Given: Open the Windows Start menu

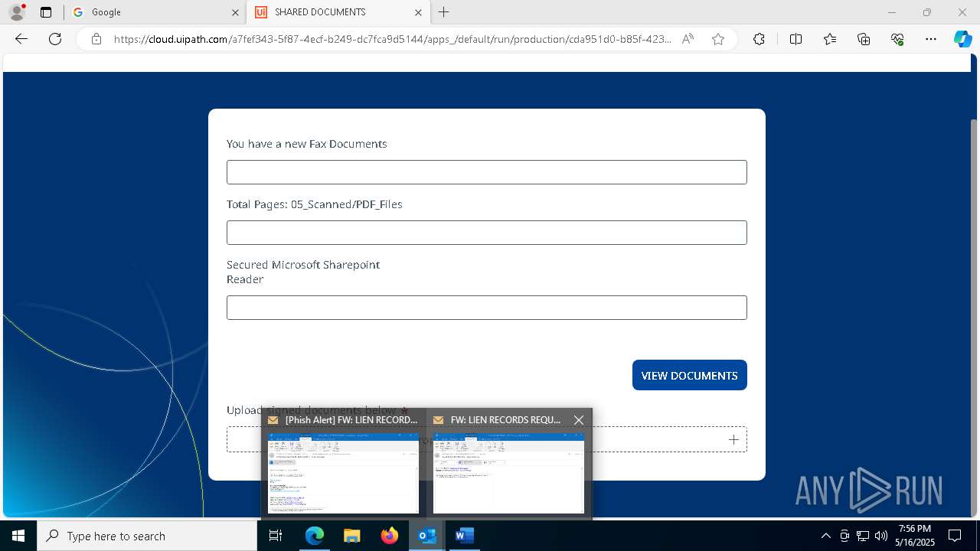Looking at the screenshot, I should click(18, 536).
